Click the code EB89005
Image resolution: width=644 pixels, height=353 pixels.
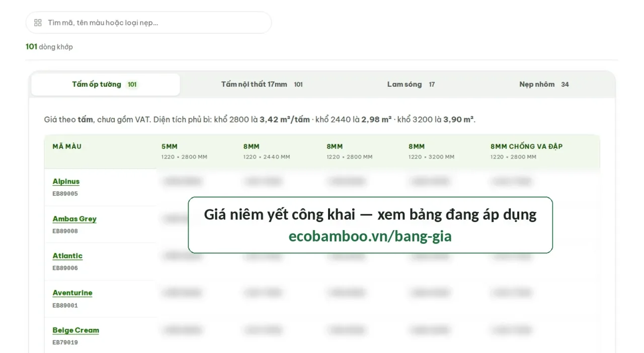65,194
